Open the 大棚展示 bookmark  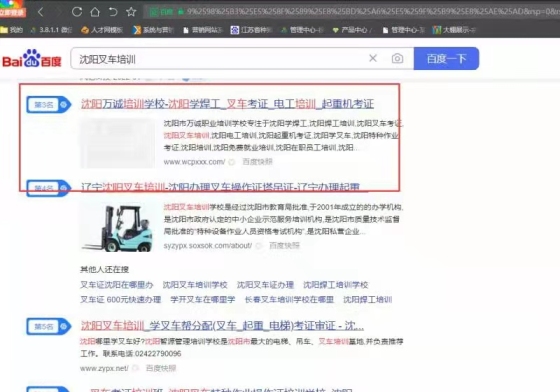pyautogui.click(x=454, y=30)
